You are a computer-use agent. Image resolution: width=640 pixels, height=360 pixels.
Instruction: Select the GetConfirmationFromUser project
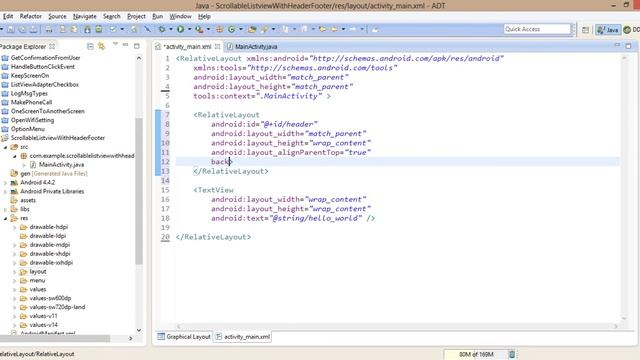pyautogui.click(x=45, y=58)
